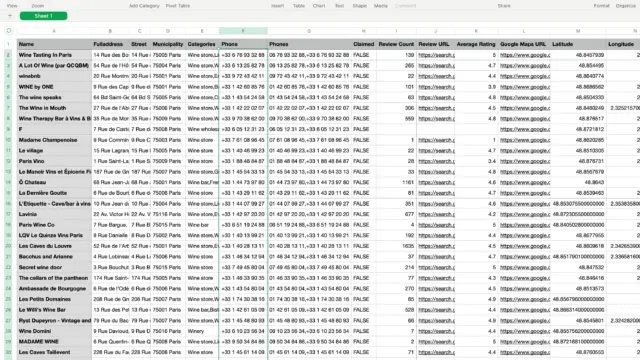Open the Organize sidebar
Image resolution: width=640 pixels, height=360 pixels.
[x=625, y=6]
